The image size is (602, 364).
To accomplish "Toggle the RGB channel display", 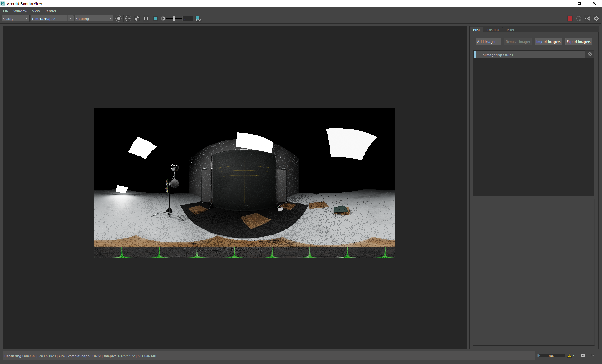I will click(x=128, y=19).
